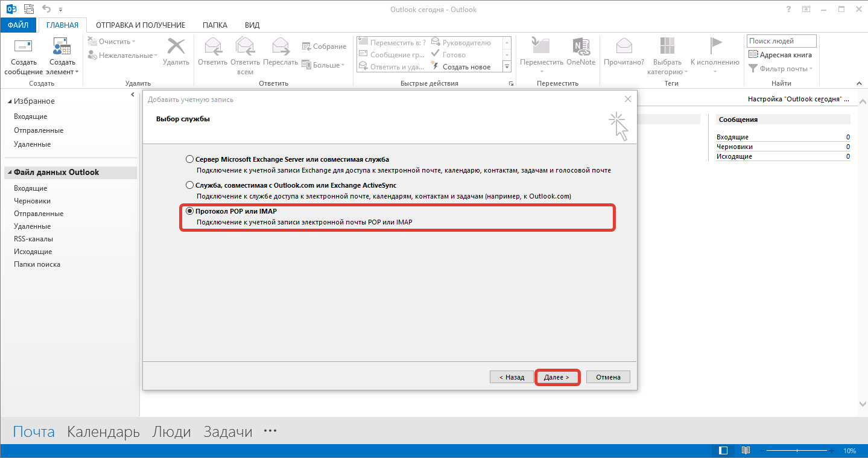868x458 pixels.
Task: Close the Добавить учетную запись dialog
Action: click(628, 99)
